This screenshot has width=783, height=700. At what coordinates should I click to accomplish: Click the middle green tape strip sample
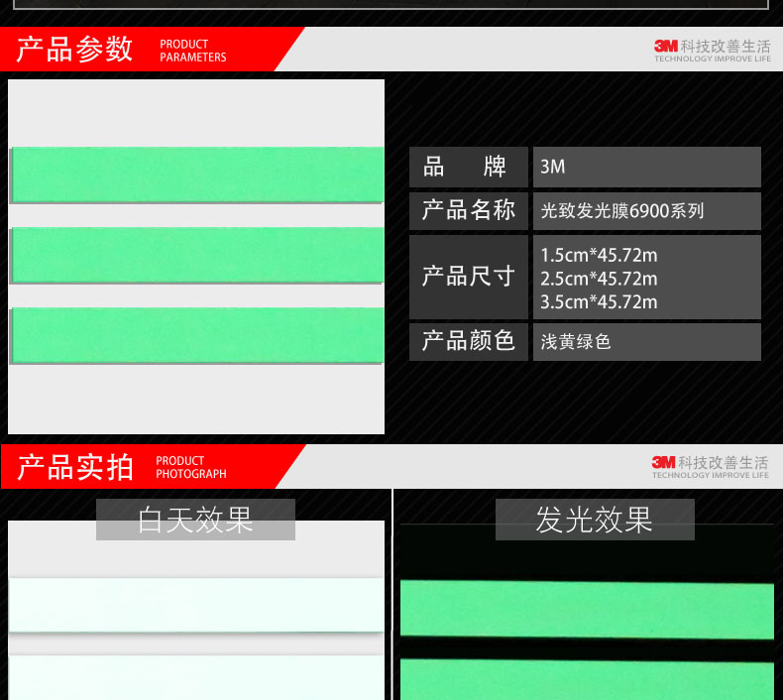(196, 255)
